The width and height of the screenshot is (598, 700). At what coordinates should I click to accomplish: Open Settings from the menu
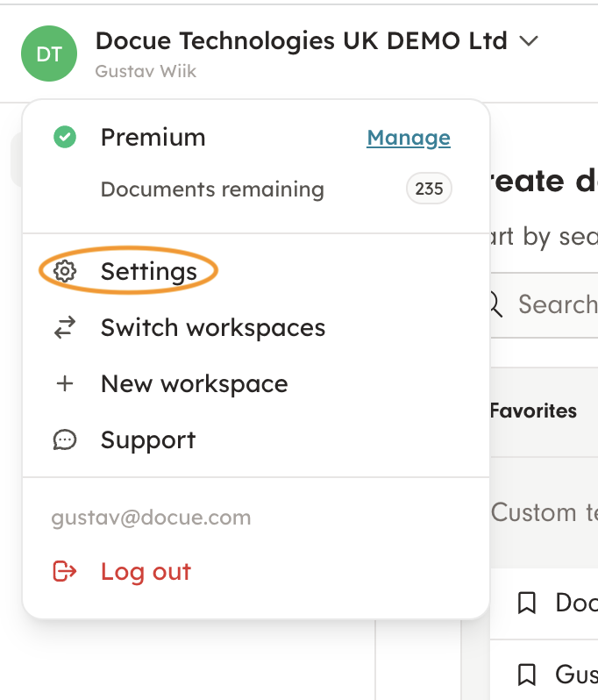click(x=148, y=272)
